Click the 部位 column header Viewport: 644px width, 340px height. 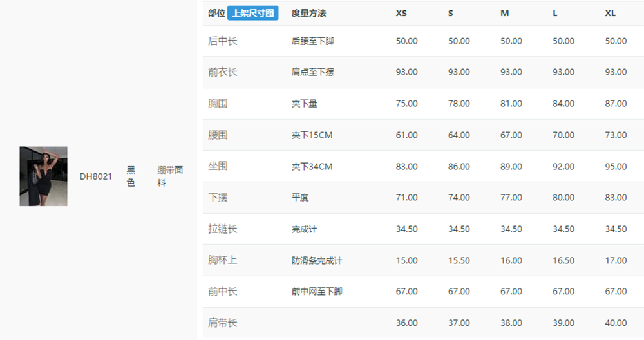pos(216,13)
